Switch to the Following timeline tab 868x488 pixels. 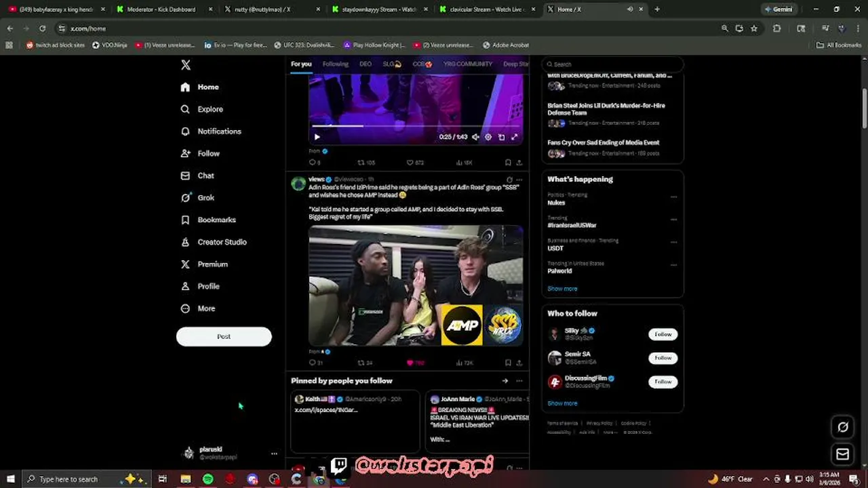(335, 64)
